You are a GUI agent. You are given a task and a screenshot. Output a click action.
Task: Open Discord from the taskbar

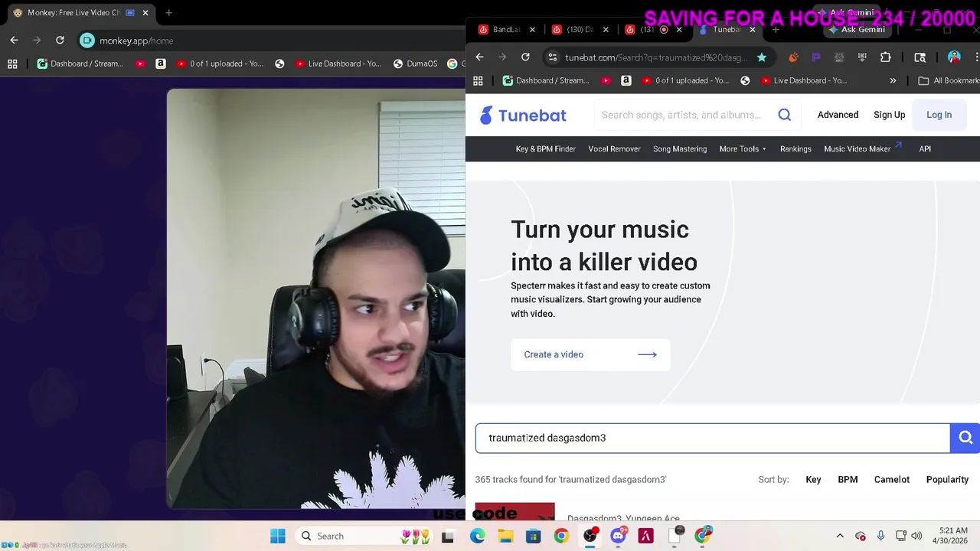(x=619, y=536)
